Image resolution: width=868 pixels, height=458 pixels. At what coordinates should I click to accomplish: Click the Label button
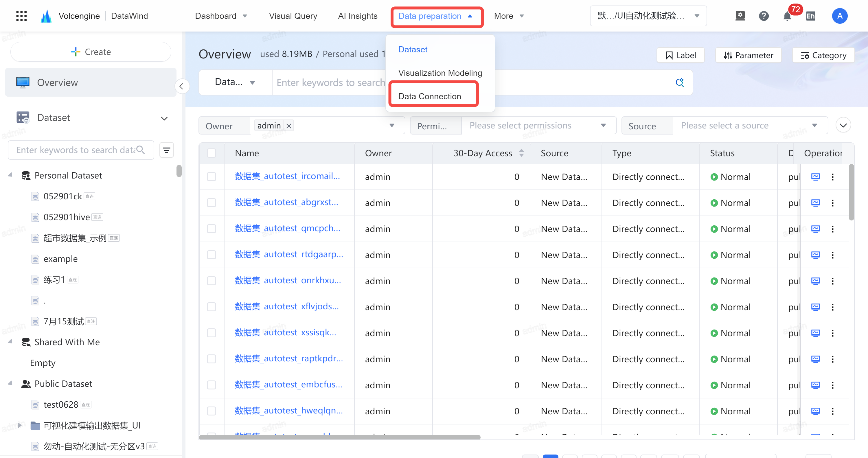tap(680, 55)
